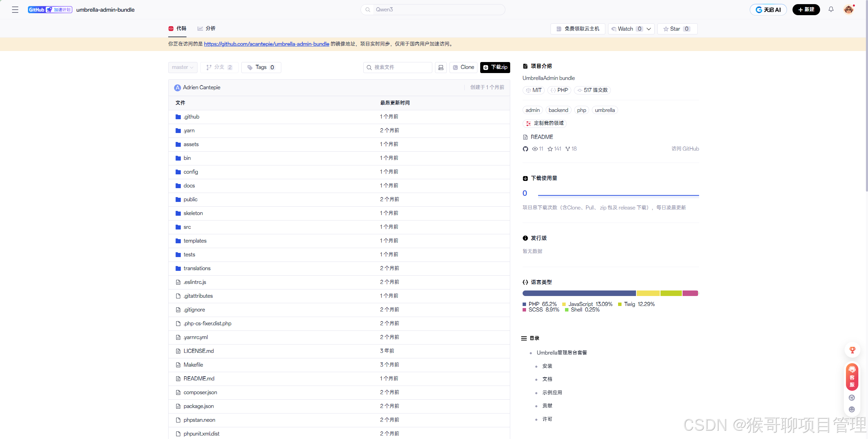Open the .github folder
868x439 pixels.
coord(191,117)
